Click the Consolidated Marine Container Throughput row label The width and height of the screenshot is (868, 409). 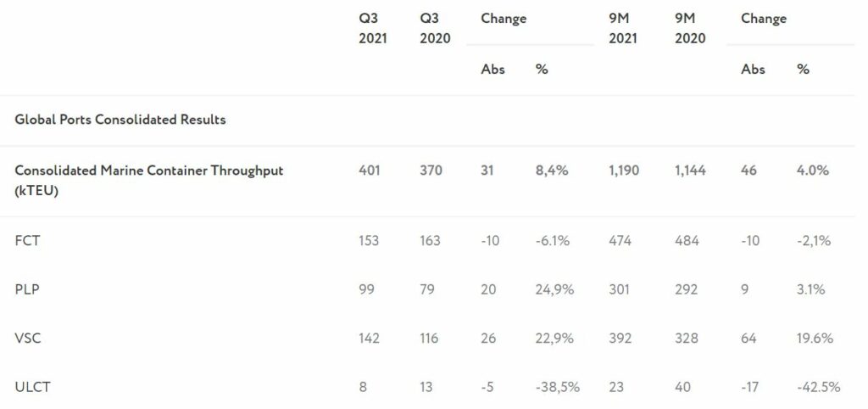click(x=149, y=181)
